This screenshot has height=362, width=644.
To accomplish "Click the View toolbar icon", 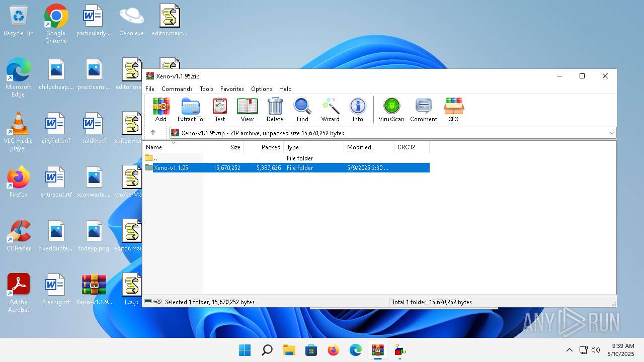I will (x=247, y=110).
